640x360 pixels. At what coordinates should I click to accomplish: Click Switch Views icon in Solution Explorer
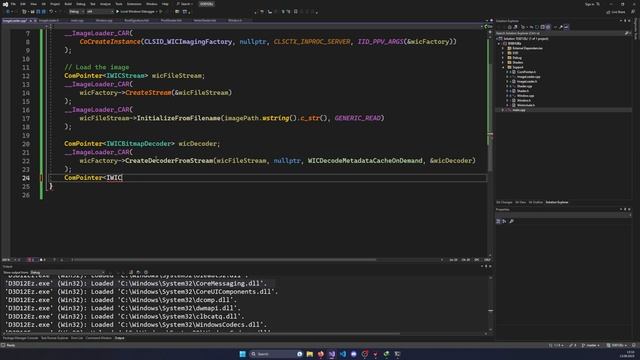click(516, 27)
